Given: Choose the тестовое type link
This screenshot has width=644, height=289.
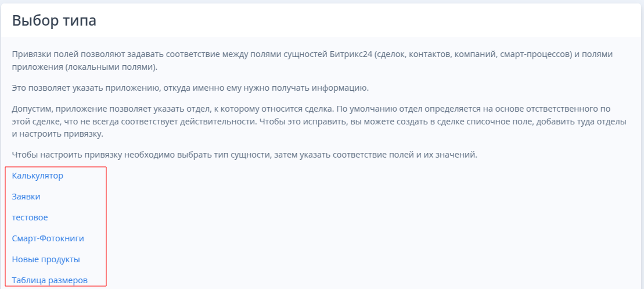Looking at the screenshot, I should [x=30, y=217].
